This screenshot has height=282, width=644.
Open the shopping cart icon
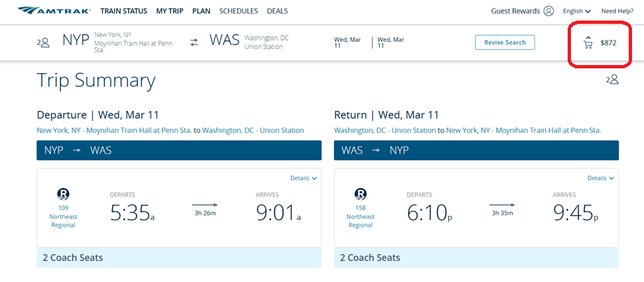tap(588, 45)
